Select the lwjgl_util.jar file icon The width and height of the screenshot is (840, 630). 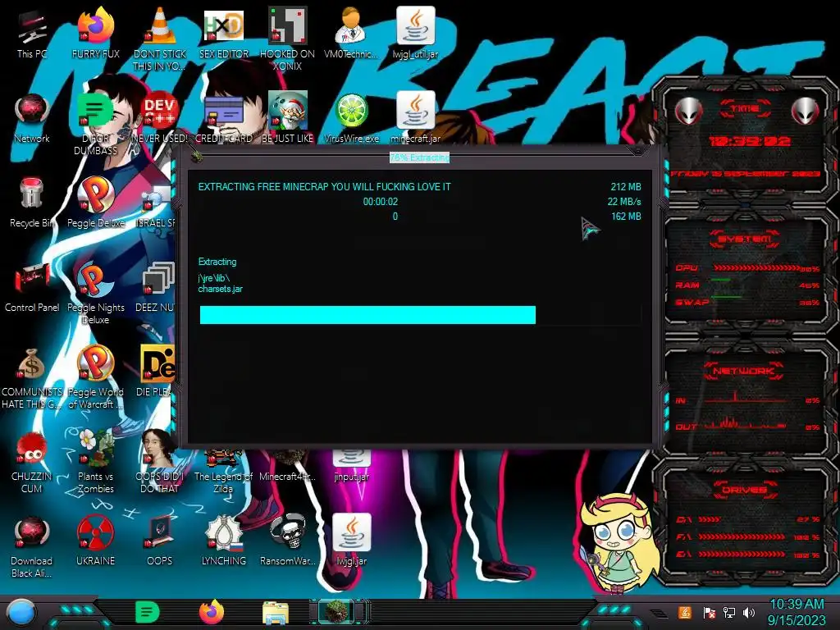[415, 34]
